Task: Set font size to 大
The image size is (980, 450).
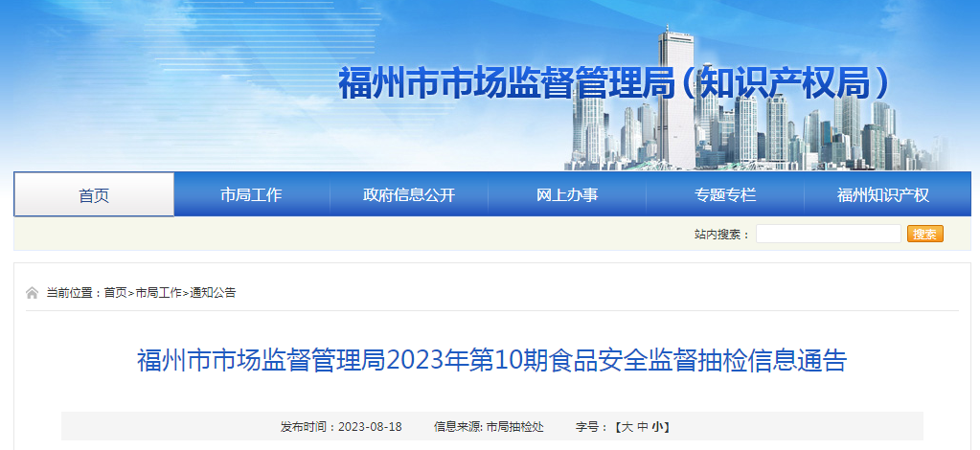Action: point(627,427)
